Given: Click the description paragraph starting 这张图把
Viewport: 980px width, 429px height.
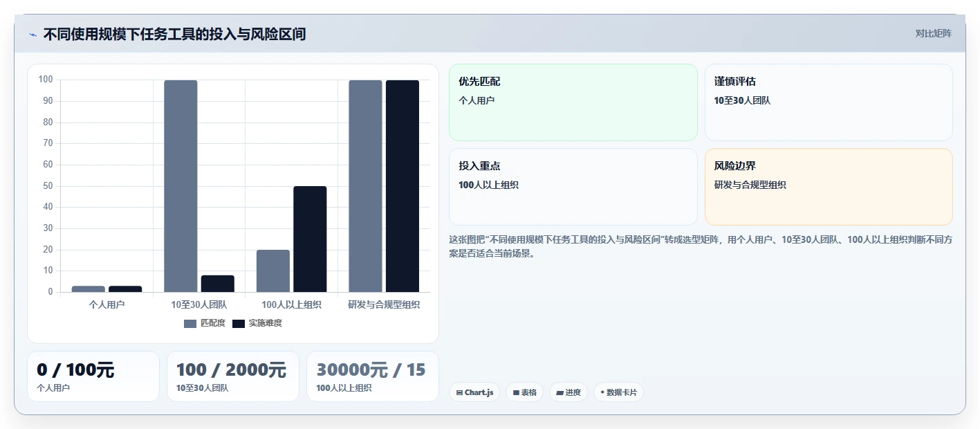Looking at the screenshot, I should point(700,246).
